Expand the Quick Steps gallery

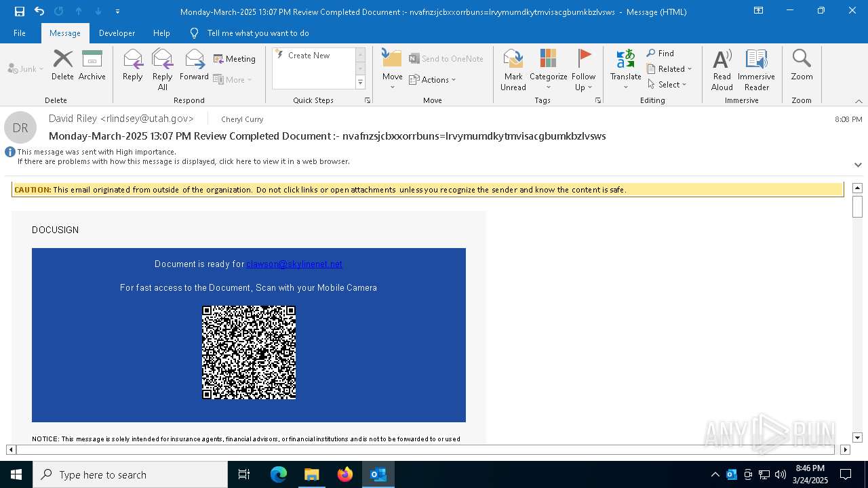(x=360, y=83)
